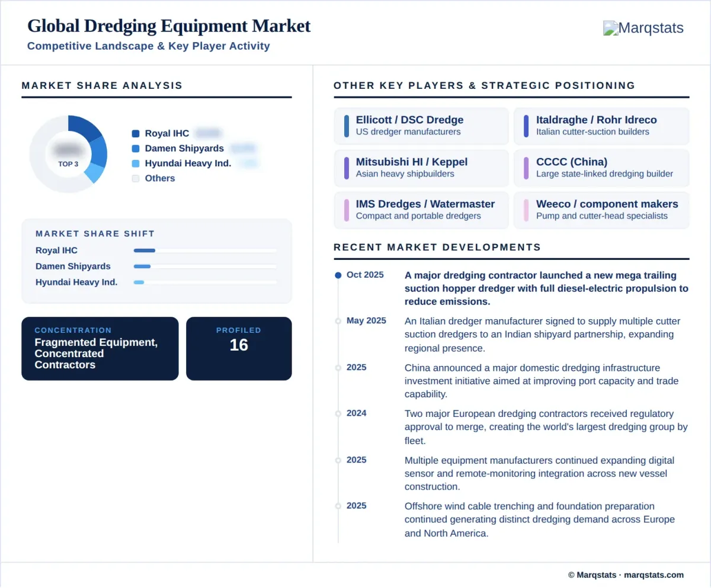Click the 'OTHER KEY PLAYERS & STRATEGIC POSITIONING' heading
This screenshot has height=588, width=711.
pos(484,85)
